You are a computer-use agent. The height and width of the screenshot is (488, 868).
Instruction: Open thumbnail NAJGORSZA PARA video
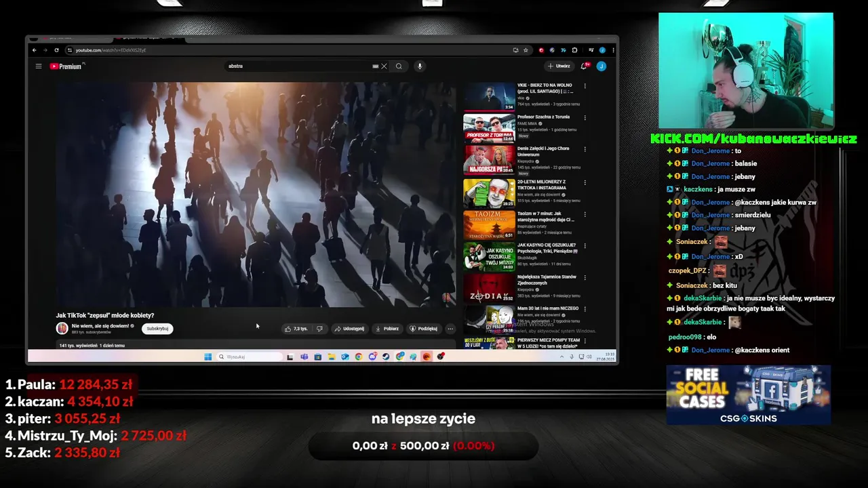tap(489, 160)
